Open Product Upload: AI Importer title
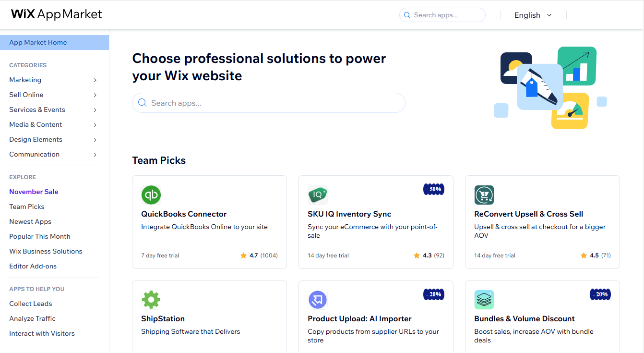The height and width of the screenshot is (353, 644). [359, 319]
